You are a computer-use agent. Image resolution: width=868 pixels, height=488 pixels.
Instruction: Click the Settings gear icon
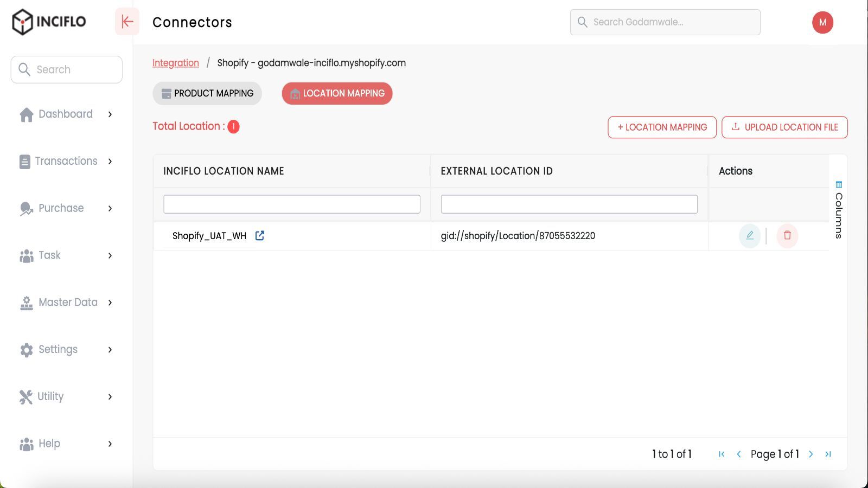[x=27, y=350]
